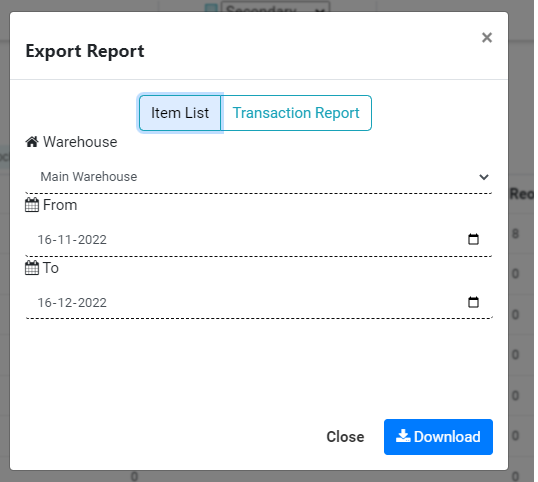Screen dimensions: 538x482
Task: Select the Item List tab
Action: [x=180, y=113]
